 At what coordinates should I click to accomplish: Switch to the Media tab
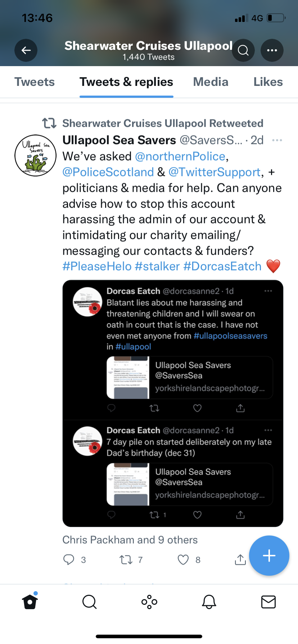(211, 82)
